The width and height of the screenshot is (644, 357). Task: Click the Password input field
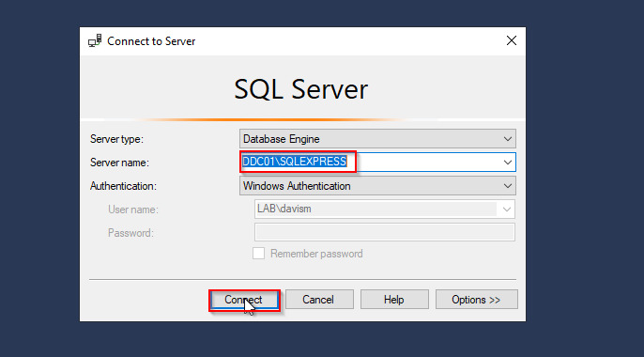pyautogui.click(x=385, y=232)
